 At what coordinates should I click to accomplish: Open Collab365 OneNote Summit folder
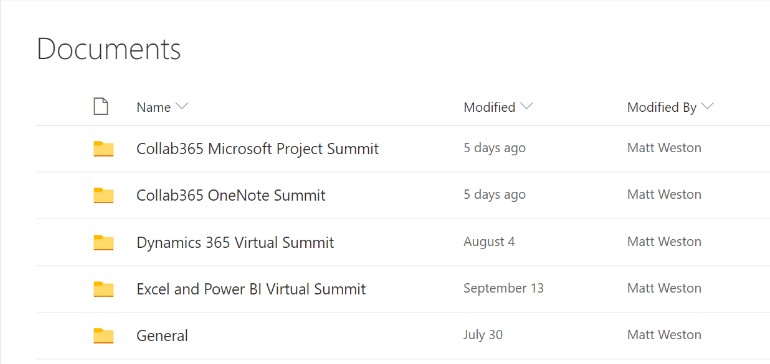pos(231,196)
